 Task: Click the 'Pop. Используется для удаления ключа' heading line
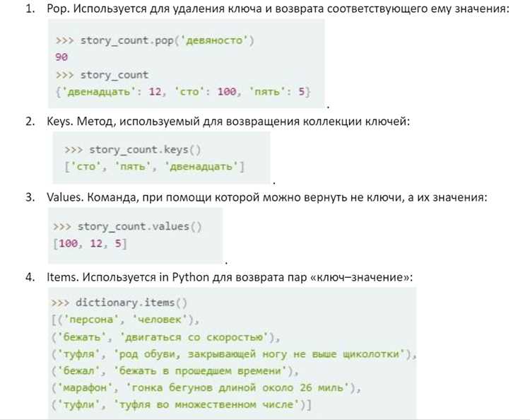278,8
